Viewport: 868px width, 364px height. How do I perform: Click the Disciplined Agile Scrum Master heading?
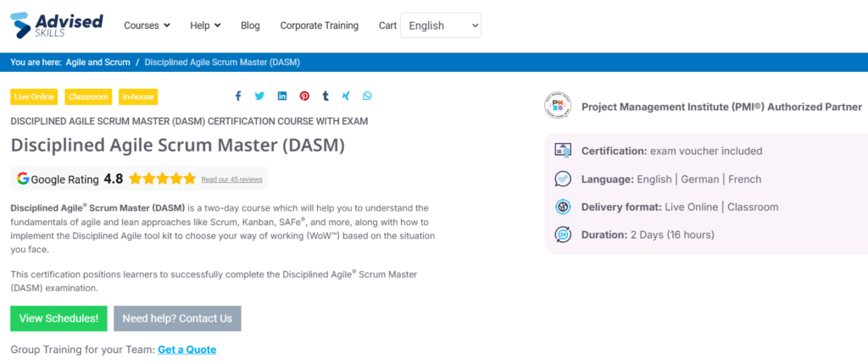pyautogui.click(x=178, y=146)
